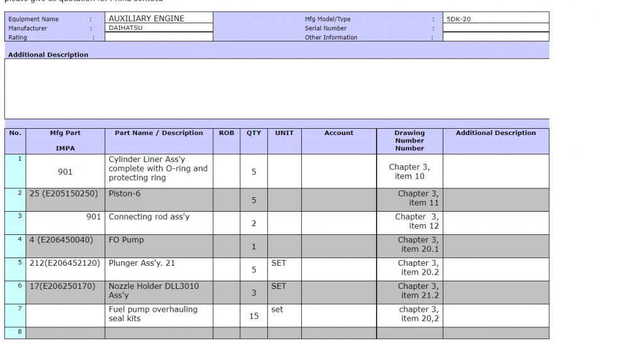644x353 pixels.
Task: Click the Drawing Number column header
Action: pos(409,141)
